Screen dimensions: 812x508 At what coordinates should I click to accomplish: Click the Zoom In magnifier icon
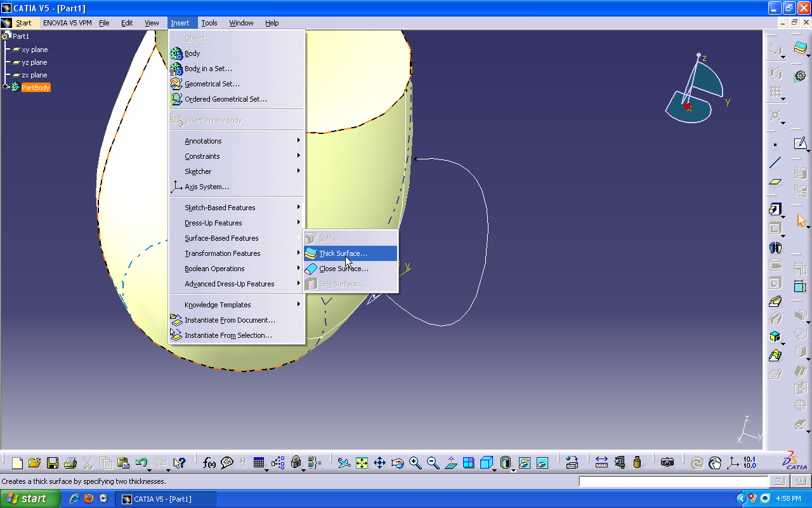click(x=416, y=463)
